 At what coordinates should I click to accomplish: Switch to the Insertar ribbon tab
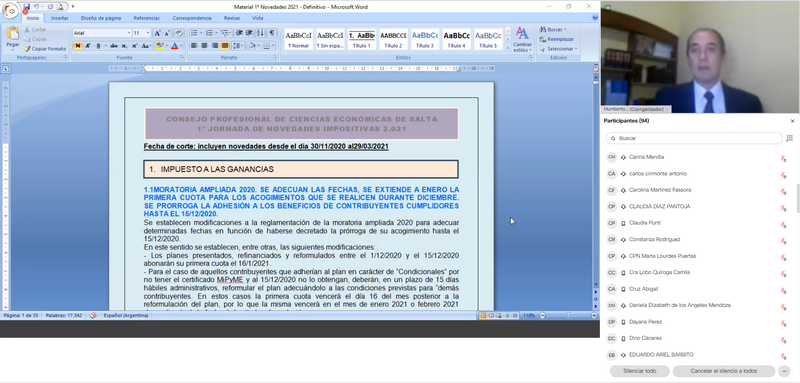60,18
